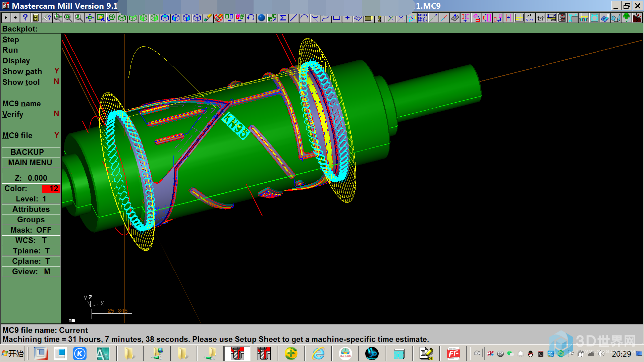Screen dimensions: 644x362
Task: Click the Unzoom magnifier icon
Action: click(68, 18)
